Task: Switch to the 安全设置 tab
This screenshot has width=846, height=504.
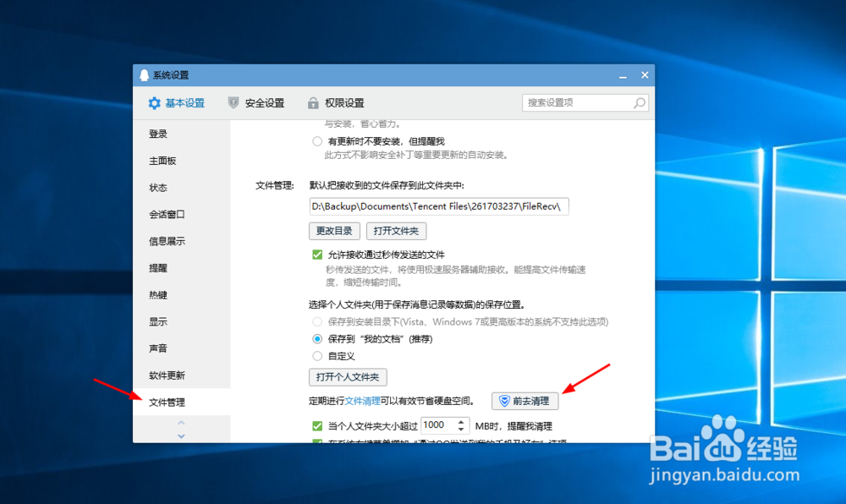Action: coord(255,103)
